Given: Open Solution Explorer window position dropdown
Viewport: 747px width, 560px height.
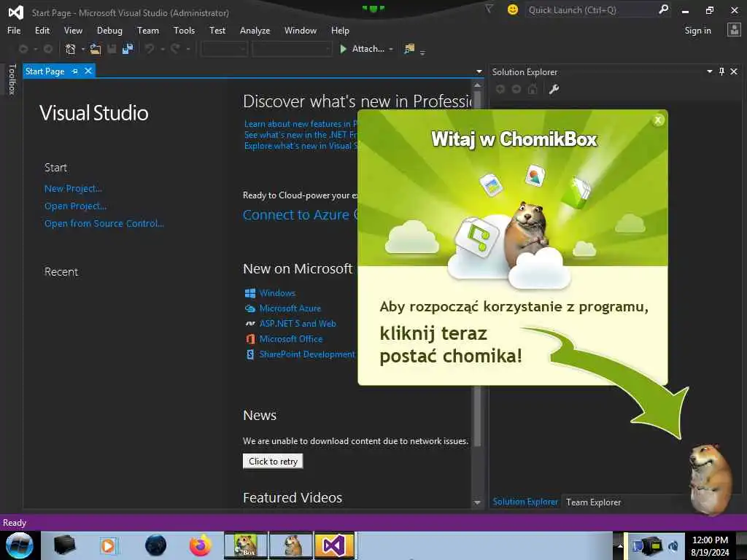Looking at the screenshot, I should pos(709,71).
